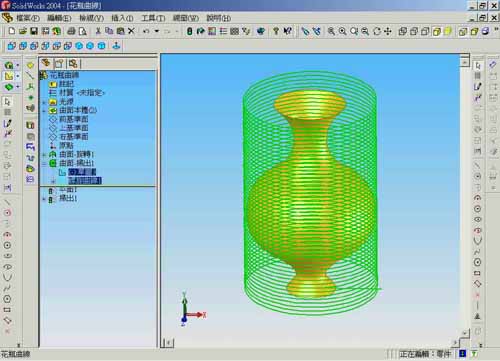500x361 pixels.
Task: Select 原點 origin in feature tree
Action: click(66, 145)
